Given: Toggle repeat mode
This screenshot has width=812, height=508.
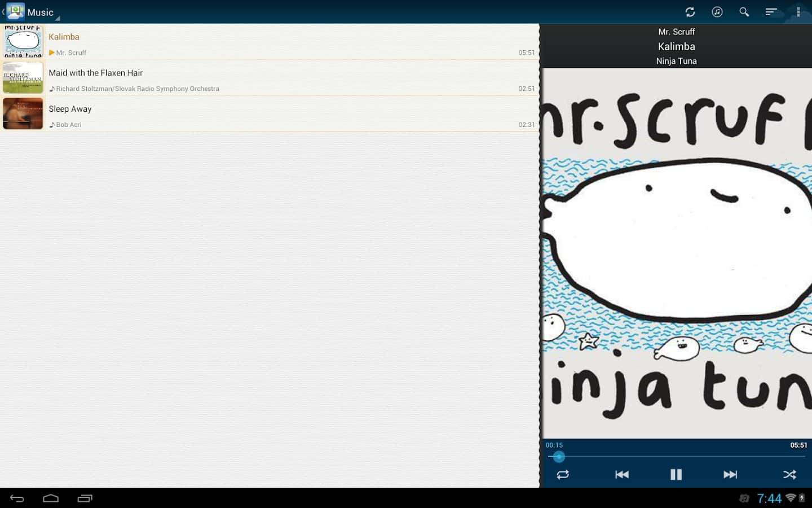Looking at the screenshot, I should (563, 475).
